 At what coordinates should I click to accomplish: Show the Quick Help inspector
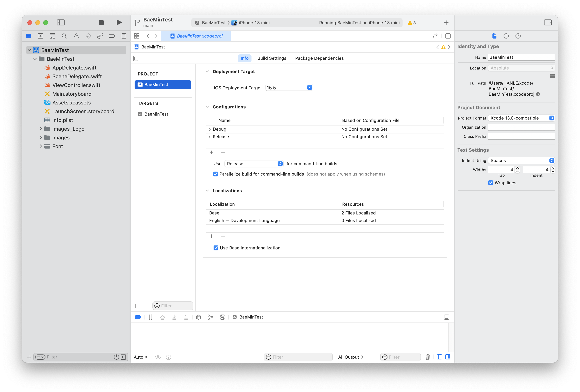coord(518,36)
